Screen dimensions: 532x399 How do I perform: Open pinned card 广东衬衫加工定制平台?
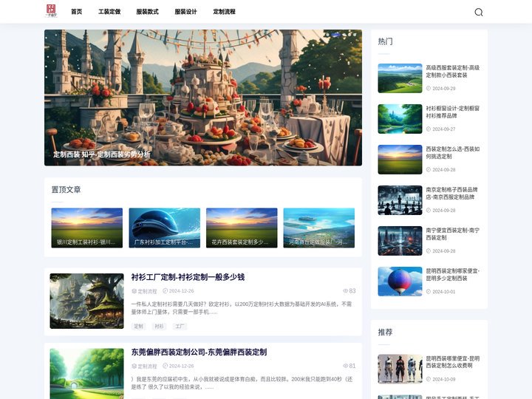coord(164,228)
